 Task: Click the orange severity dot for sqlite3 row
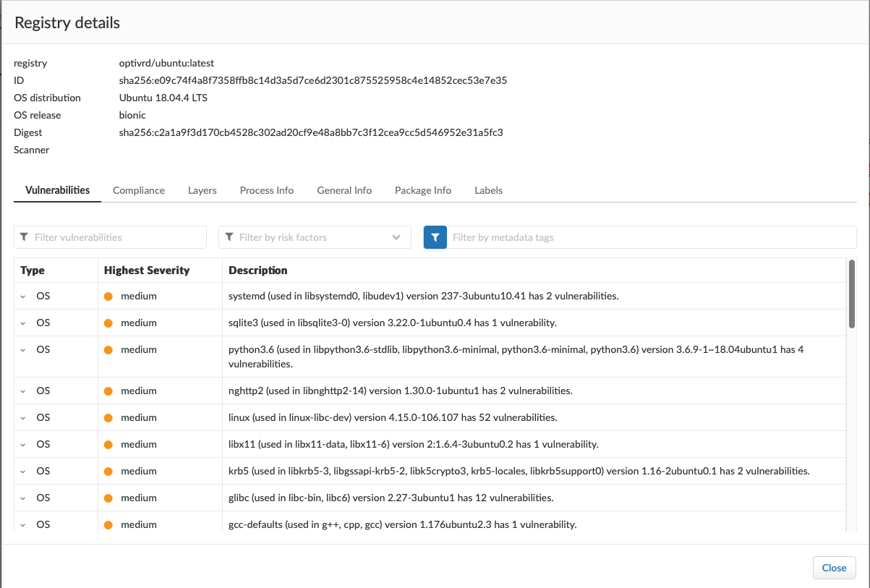108,323
